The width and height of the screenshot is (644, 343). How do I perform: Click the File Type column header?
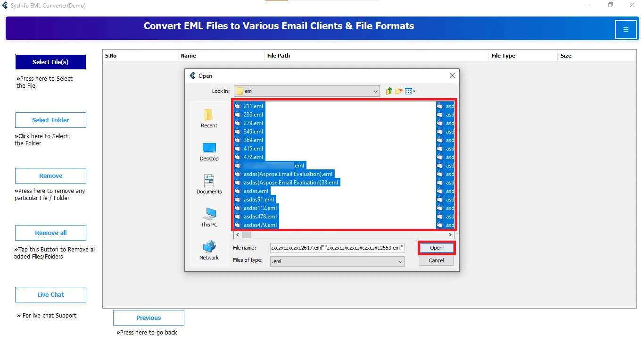click(524, 56)
